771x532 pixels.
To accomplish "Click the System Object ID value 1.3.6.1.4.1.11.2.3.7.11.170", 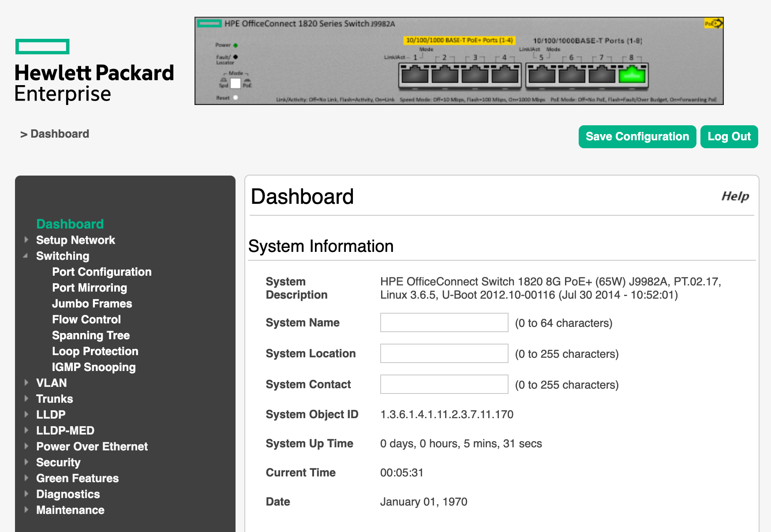I will [x=447, y=414].
